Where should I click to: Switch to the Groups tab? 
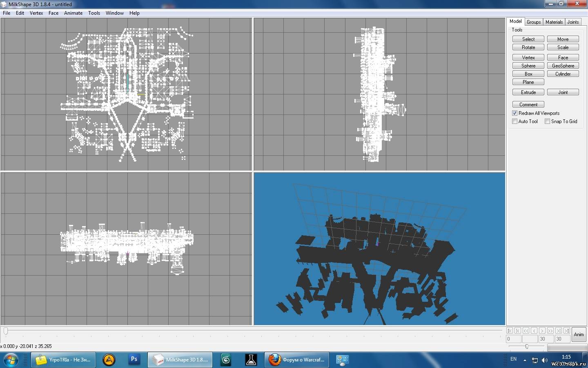(x=533, y=22)
